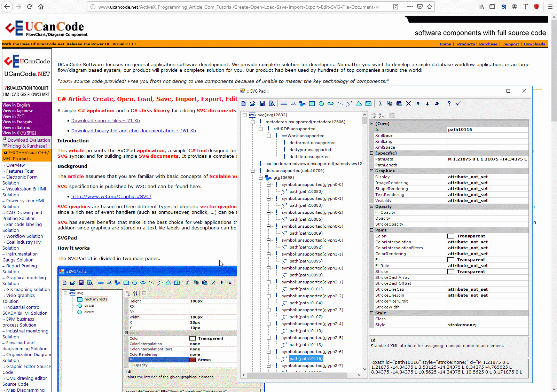Toggle Alphabetical sort in property grid

(382, 116)
